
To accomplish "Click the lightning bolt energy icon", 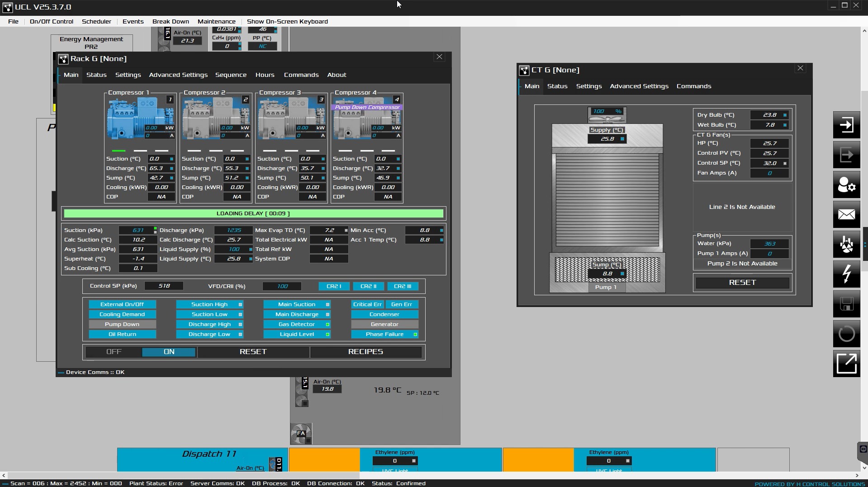I will tap(846, 274).
